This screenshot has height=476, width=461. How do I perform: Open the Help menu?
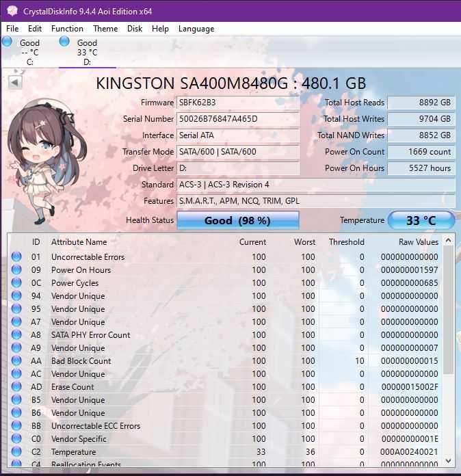(x=160, y=29)
